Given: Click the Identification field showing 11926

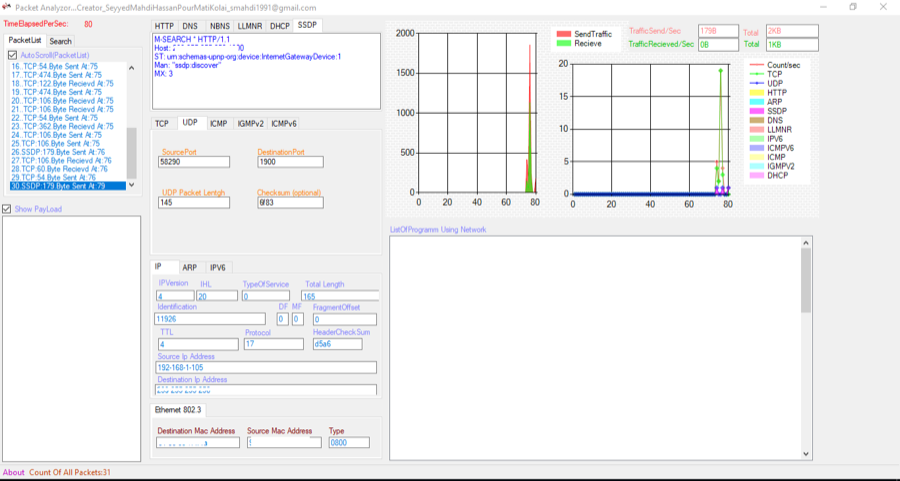Looking at the screenshot, I should (x=210, y=319).
